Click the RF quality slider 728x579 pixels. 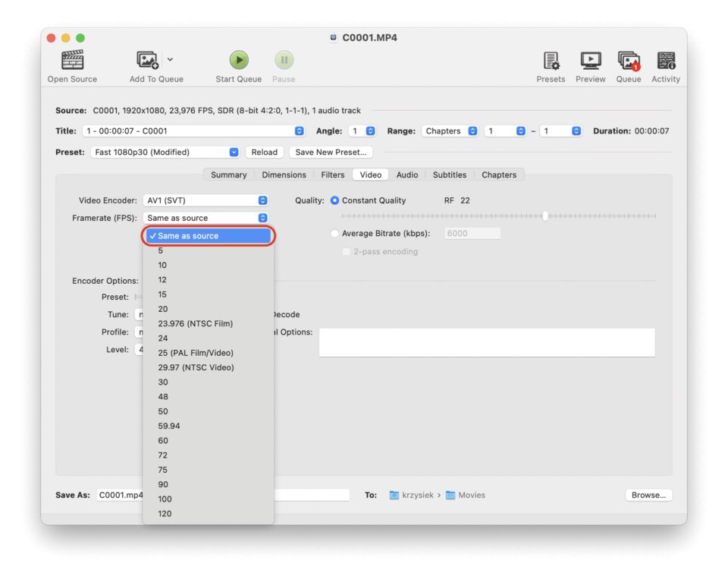pos(544,216)
